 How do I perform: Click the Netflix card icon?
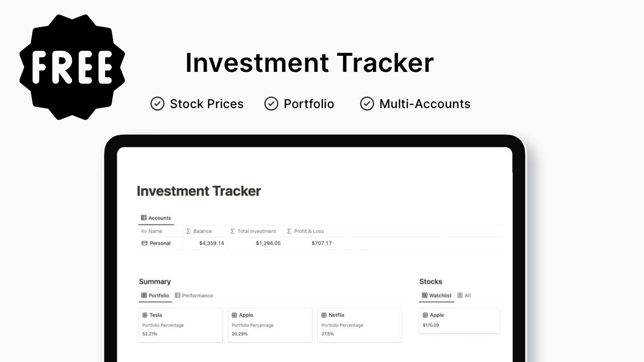(324, 315)
